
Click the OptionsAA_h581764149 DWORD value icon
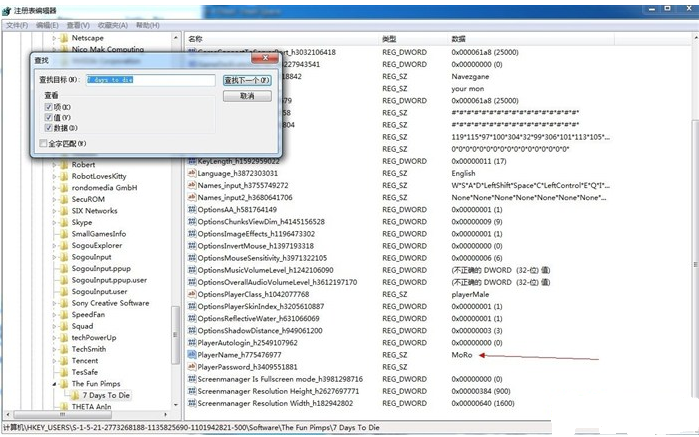[191, 209]
